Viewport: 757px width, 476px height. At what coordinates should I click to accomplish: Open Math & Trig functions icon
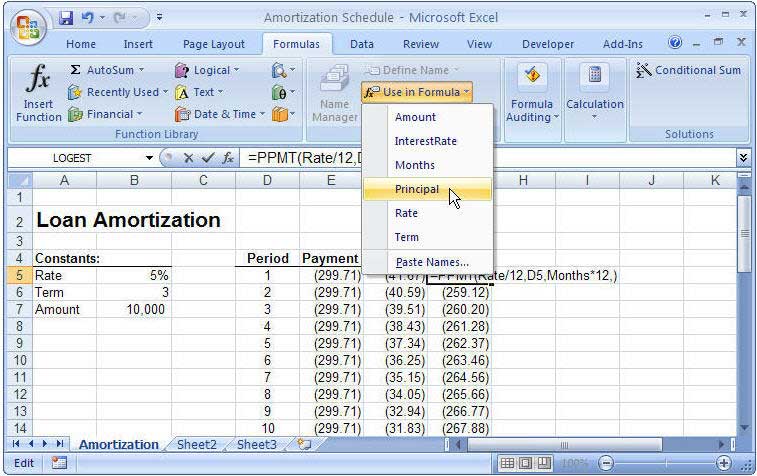(283, 92)
